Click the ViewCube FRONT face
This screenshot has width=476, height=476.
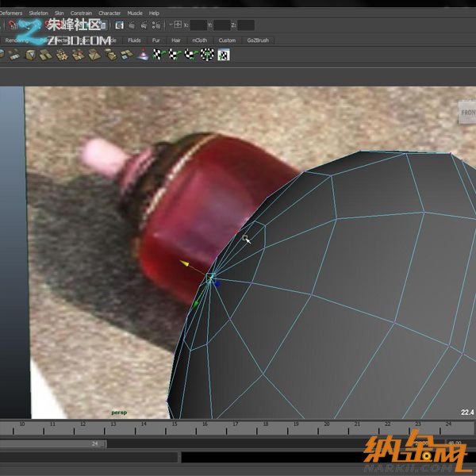pyautogui.click(x=467, y=113)
